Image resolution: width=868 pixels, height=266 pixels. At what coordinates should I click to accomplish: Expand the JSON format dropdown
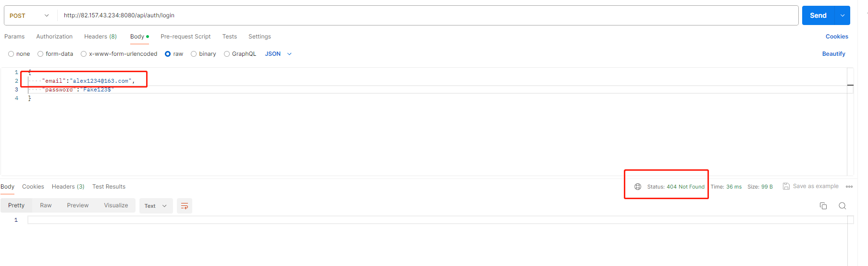(278, 54)
